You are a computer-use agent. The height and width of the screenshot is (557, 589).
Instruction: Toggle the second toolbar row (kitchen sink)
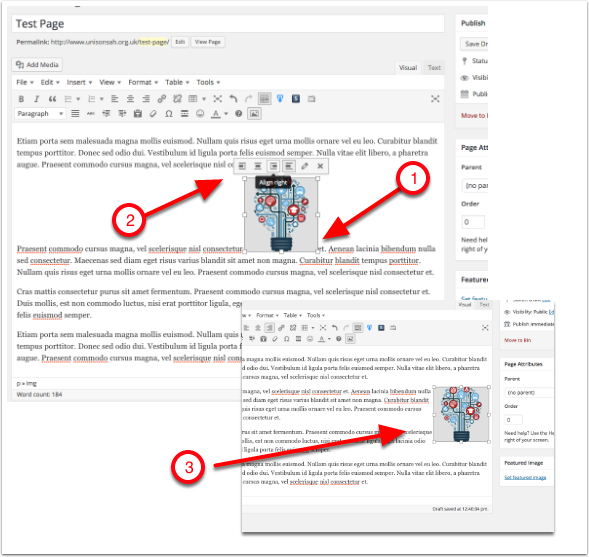[x=264, y=99]
